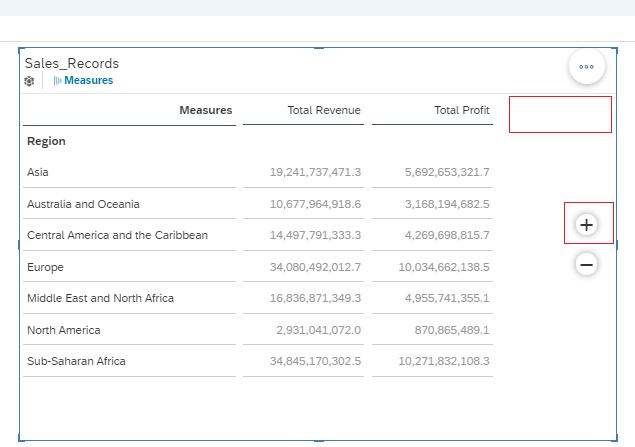Select the Measures column header
635x447 pixels.
click(x=206, y=110)
